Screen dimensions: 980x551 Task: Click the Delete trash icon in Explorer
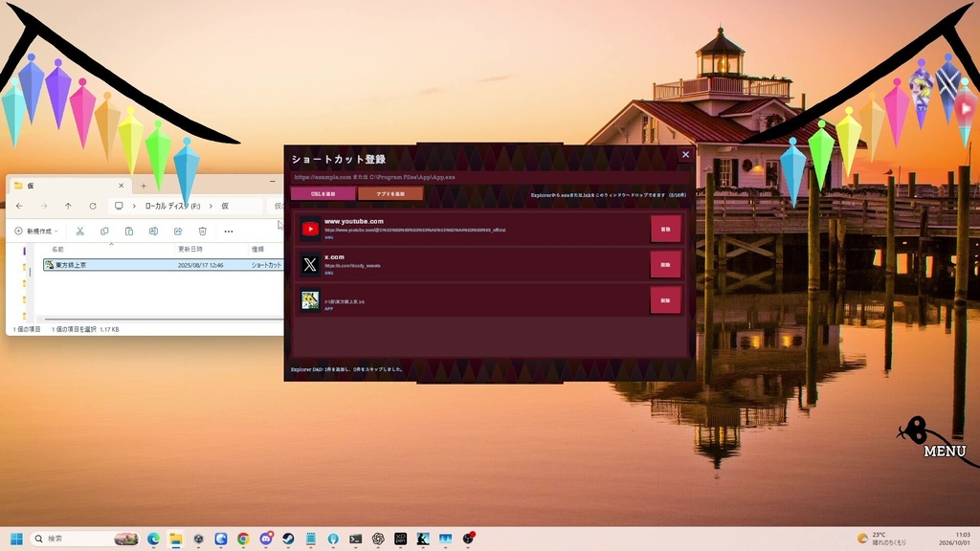click(x=203, y=231)
